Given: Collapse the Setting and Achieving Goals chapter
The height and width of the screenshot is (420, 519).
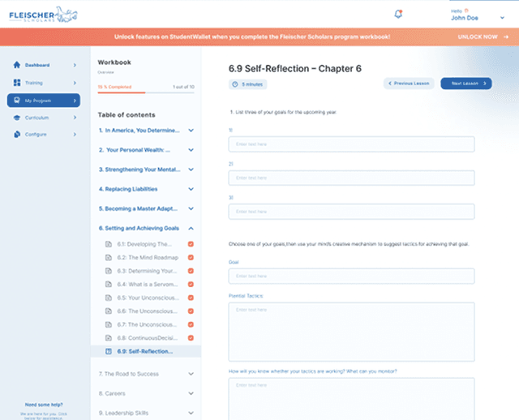Looking at the screenshot, I should pos(191,229).
